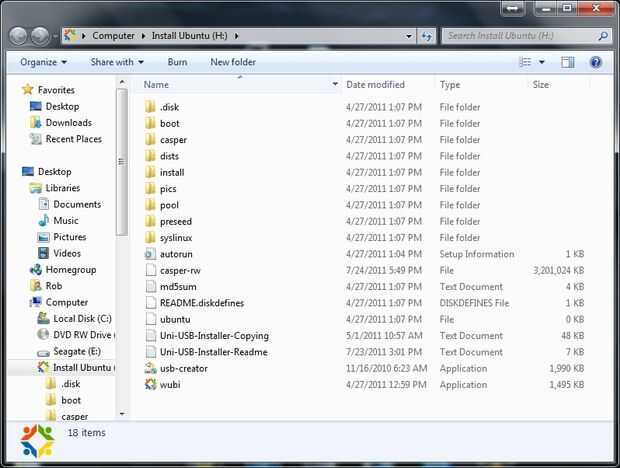Click the Back navigation arrow
The width and height of the screenshot is (620, 468).
point(18,36)
